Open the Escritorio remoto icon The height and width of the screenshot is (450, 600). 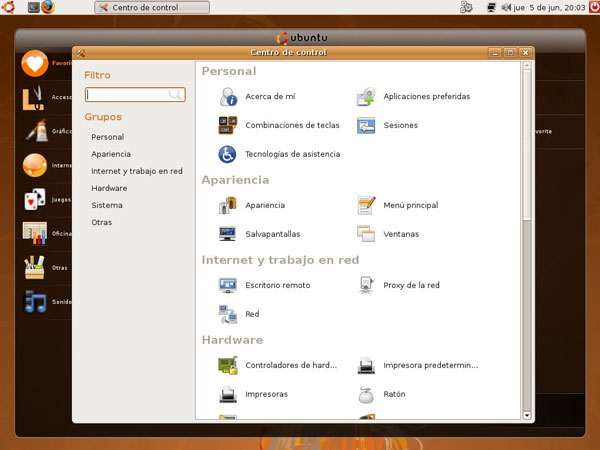228,285
